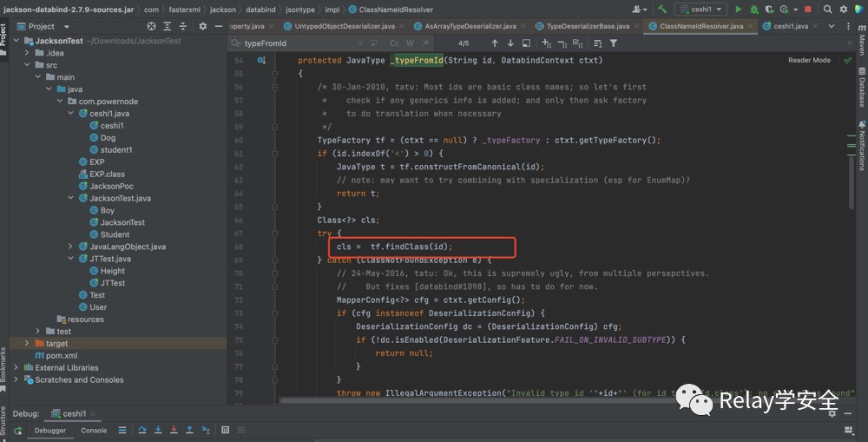
Task: Collapse the JacksonTest project root
Action: [16, 41]
